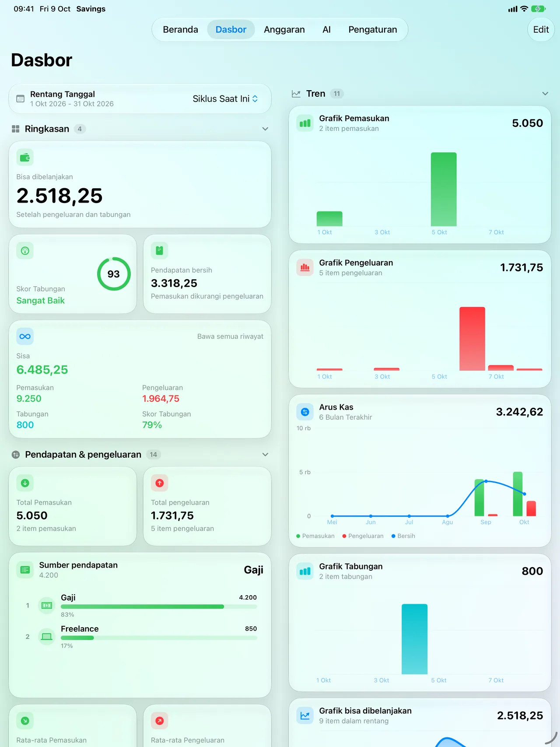The height and width of the screenshot is (747, 560).
Task: Select the Dasbor tab
Action: (231, 30)
